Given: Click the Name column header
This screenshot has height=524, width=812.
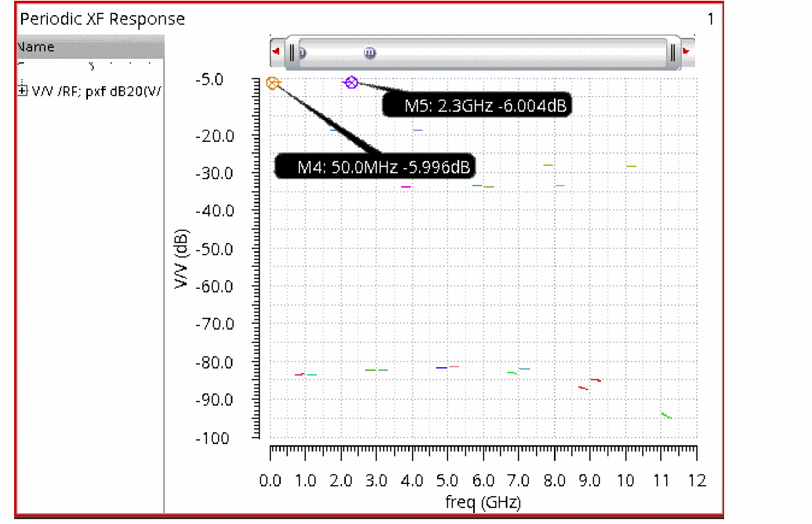Looking at the screenshot, I should click(91, 46).
